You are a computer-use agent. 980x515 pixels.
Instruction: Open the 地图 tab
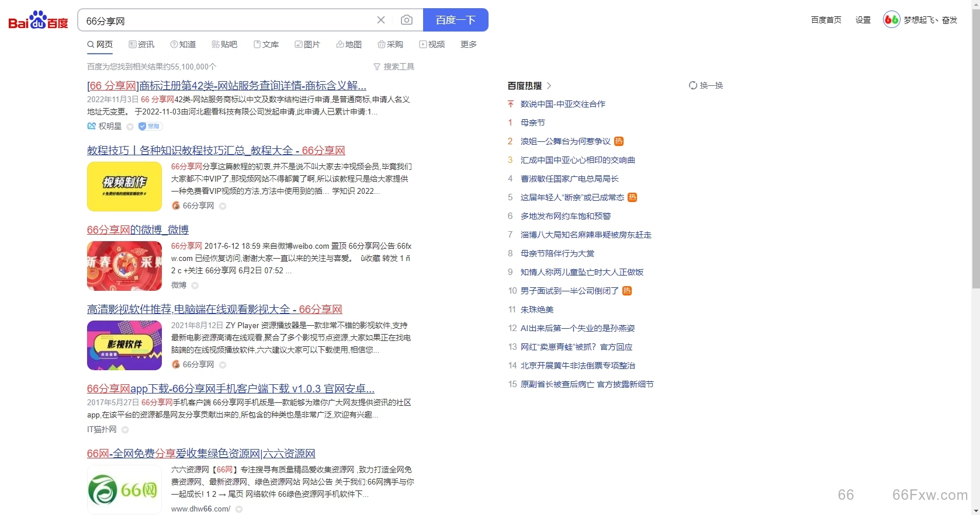(x=349, y=44)
